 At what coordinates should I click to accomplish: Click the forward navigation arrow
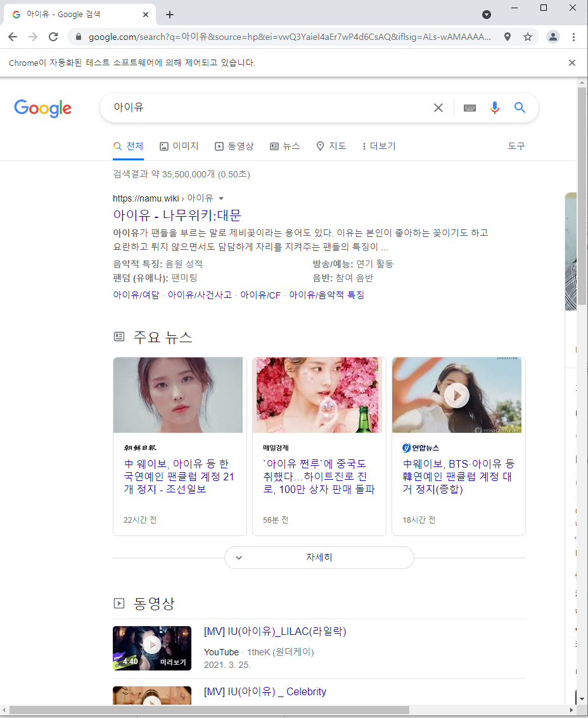[33, 37]
